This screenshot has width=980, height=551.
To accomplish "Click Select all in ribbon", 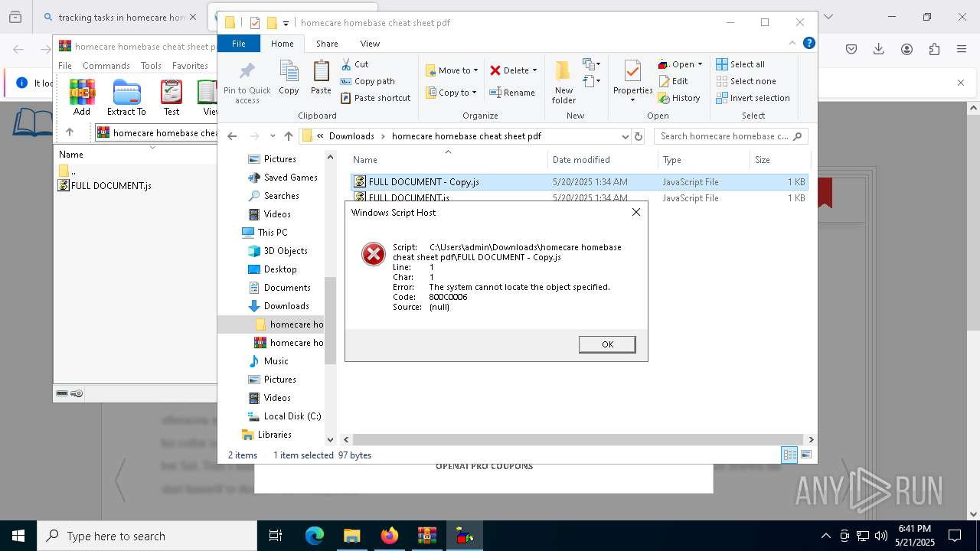I will click(740, 64).
